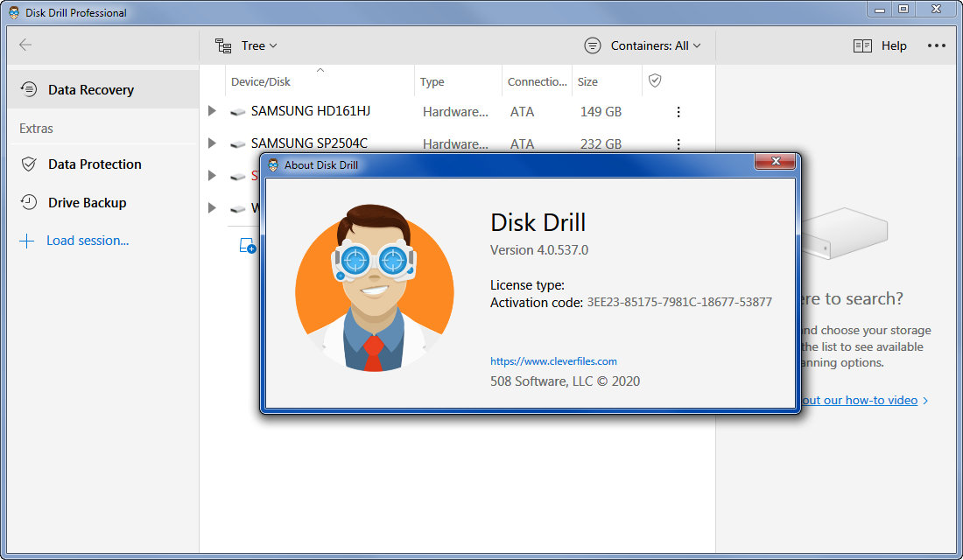The width and height of the screenshot is (963, 560).
Task: Click the 232 GB size cell
Action: tap(601, 143)
